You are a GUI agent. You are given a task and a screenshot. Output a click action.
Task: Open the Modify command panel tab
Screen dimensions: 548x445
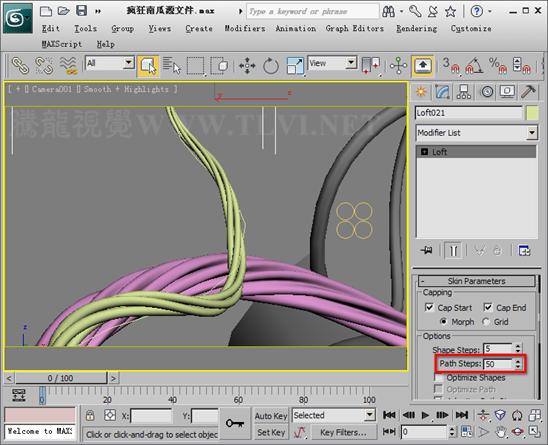coord(442,92)
